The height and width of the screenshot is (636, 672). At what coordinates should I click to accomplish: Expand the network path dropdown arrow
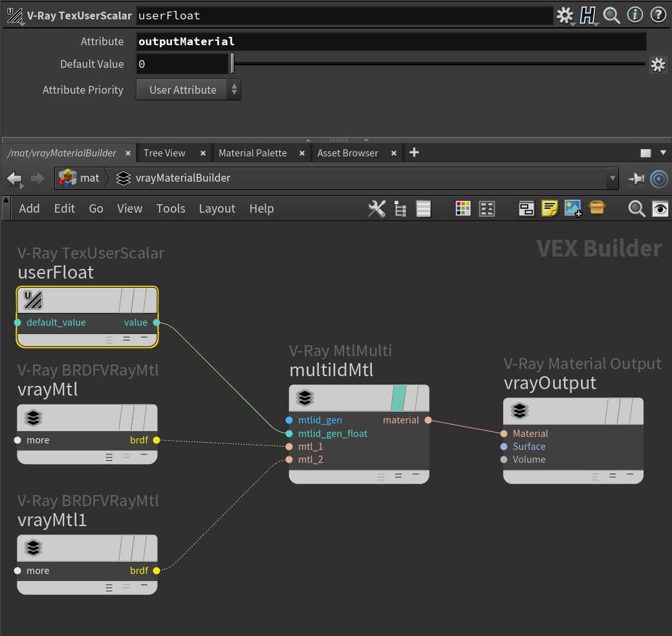[612, 178]
